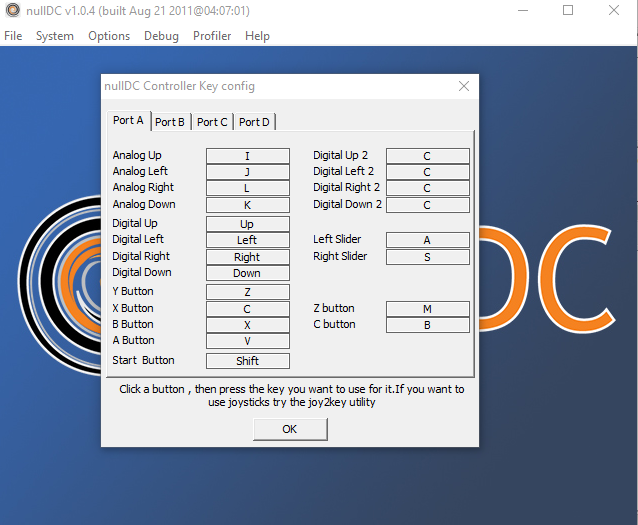Click the Analog Left key button 'J'

coord(247,172)
